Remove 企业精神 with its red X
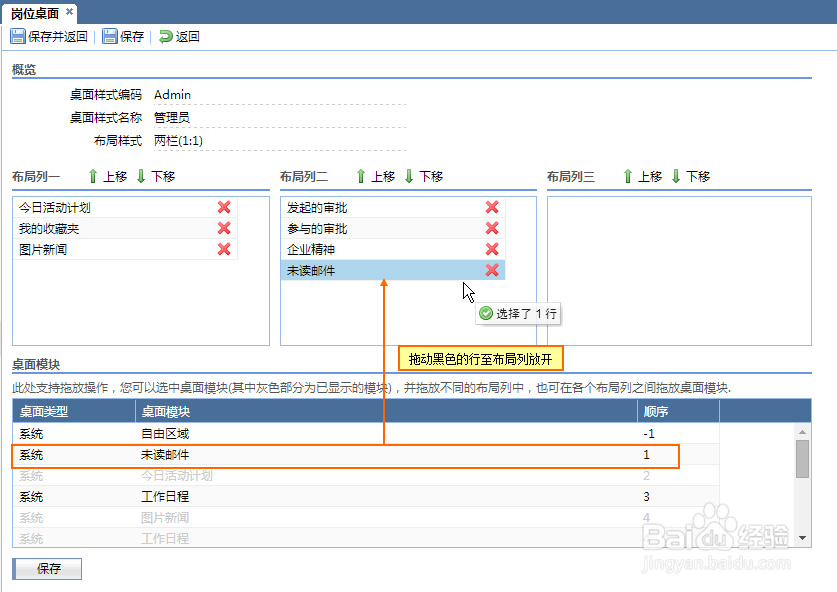Image resolution: width=837 pixels, height=592 pixels. pyautogui.click(x=492, y=249)
